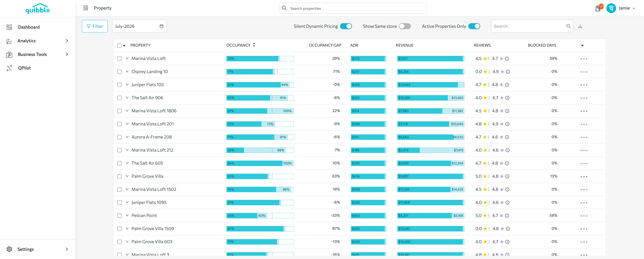Select Palm Grove Villa checkbox

point(120,176)
